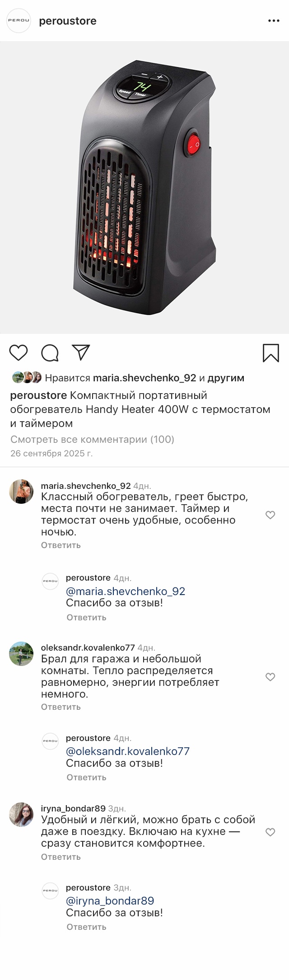Open the three-dot post options menu
Viewport: 289px width, 980px height.
274,21
